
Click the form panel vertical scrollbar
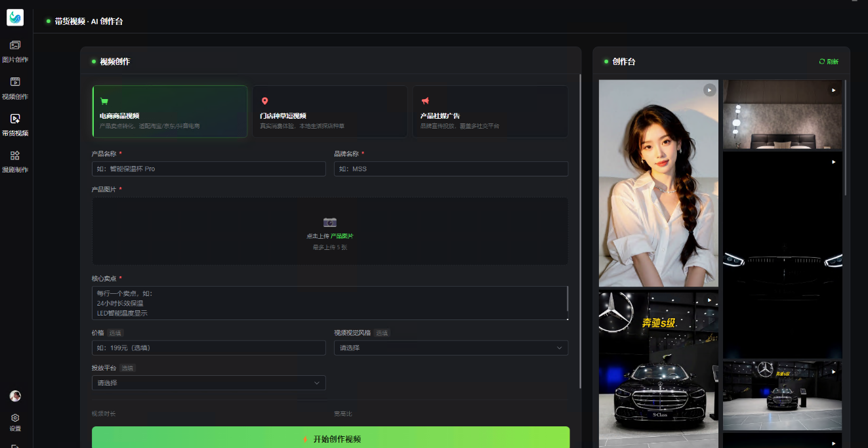581,231
